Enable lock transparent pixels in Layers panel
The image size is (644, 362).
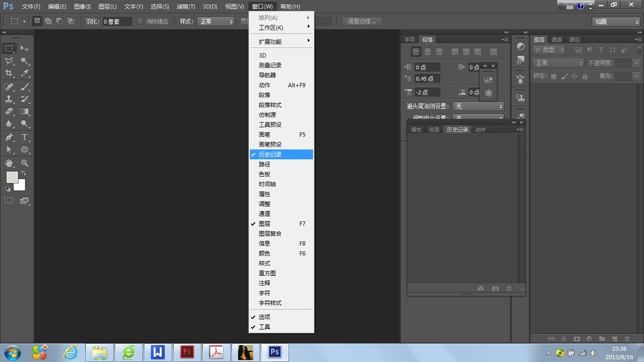(x=553, y=76)
